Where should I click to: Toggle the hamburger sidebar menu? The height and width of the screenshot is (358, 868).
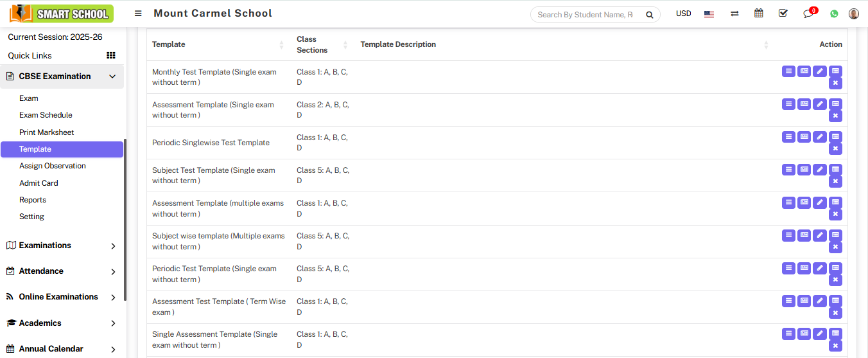coord(138,13)
